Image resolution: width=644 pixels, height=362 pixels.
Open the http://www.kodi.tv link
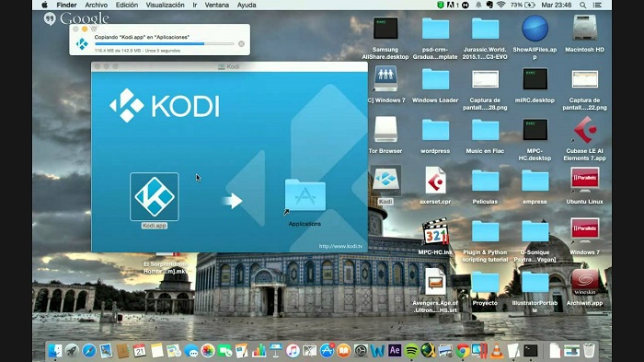(x=340, y=246)
